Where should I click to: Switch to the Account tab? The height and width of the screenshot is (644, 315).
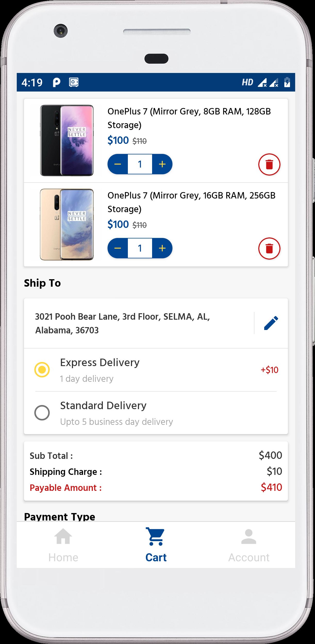248,545
